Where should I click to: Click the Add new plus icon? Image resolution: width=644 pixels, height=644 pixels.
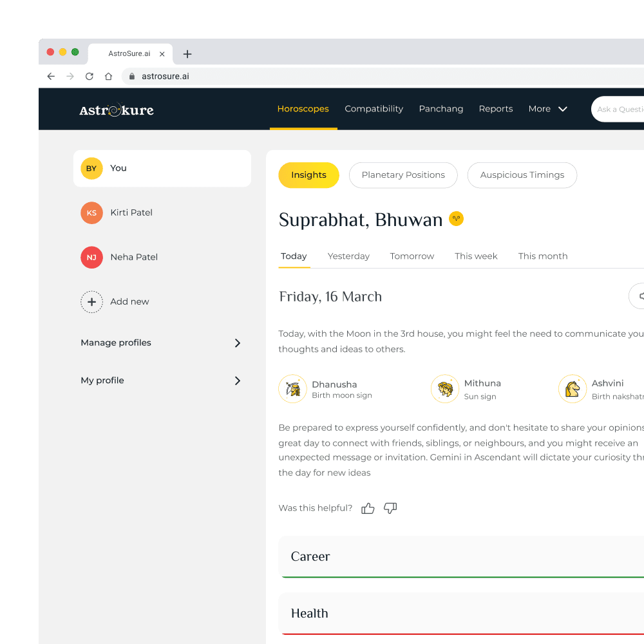pyautogui.click(x=91, y=301)
